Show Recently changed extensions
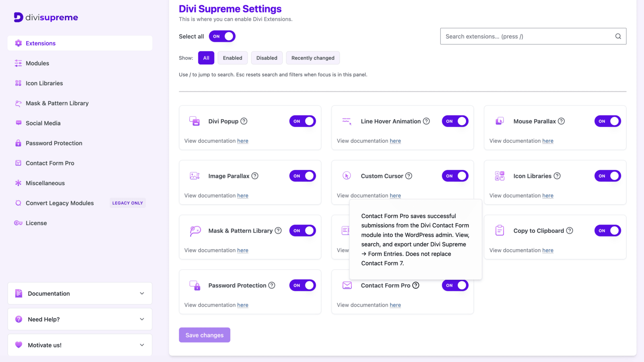 [313, 58]
